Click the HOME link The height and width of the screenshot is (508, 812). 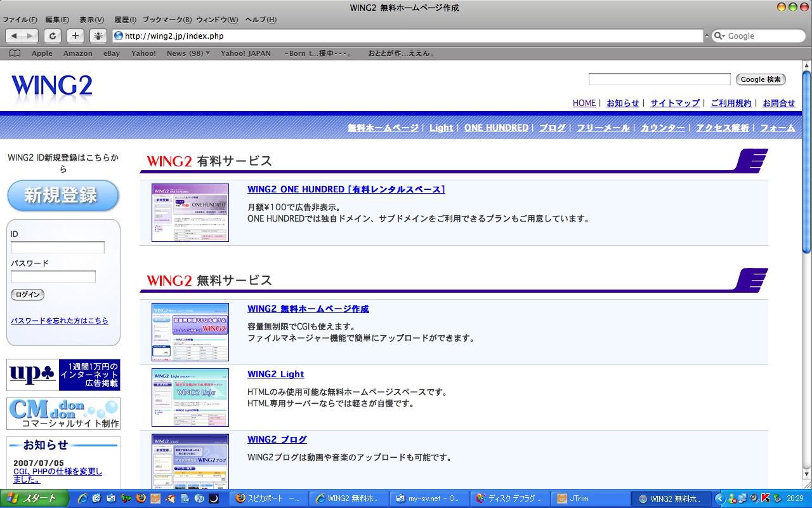[x=584, y=103]
